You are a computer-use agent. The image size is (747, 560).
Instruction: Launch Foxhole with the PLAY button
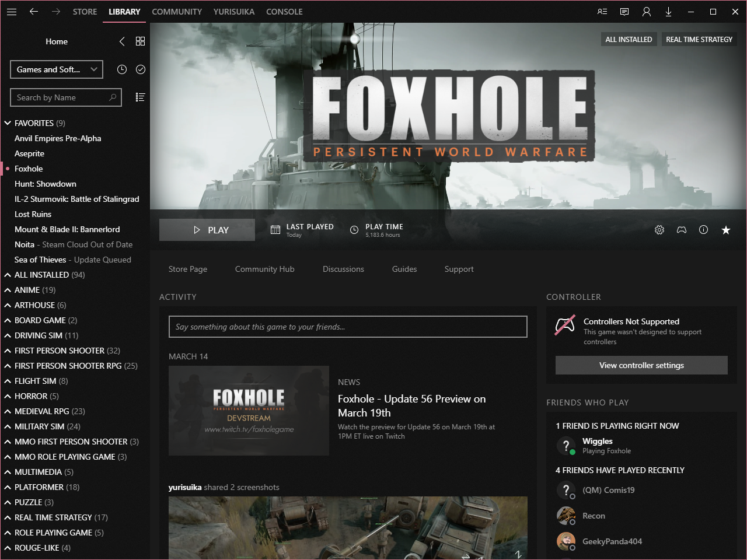(x=207, y=230)
